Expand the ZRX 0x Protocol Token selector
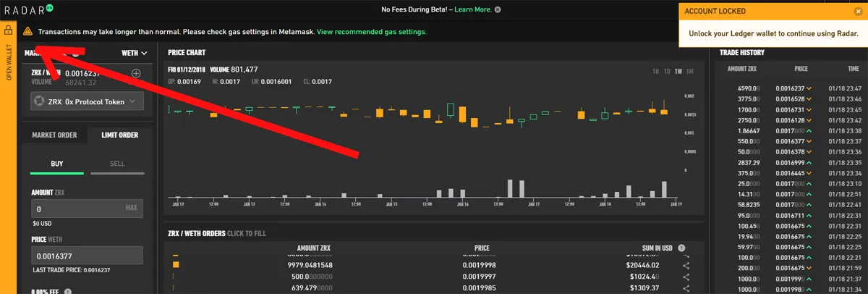The image size is (868, 294). click(87, 102)
